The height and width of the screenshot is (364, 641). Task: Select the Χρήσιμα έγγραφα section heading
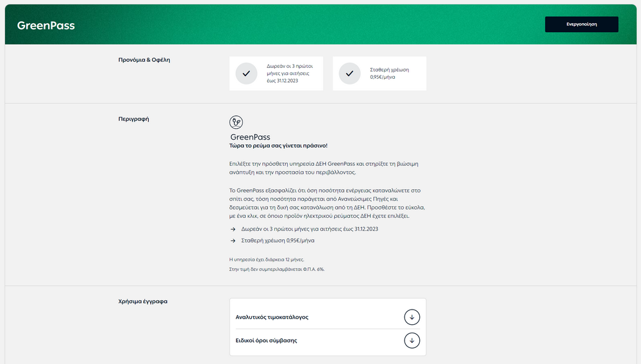[143, 301]
